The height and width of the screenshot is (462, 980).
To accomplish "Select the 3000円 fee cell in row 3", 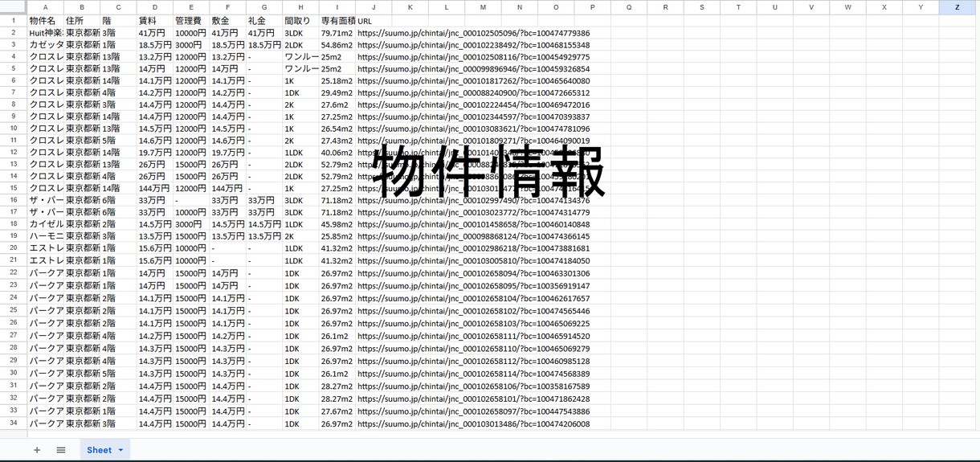I will tap(191, 45).
